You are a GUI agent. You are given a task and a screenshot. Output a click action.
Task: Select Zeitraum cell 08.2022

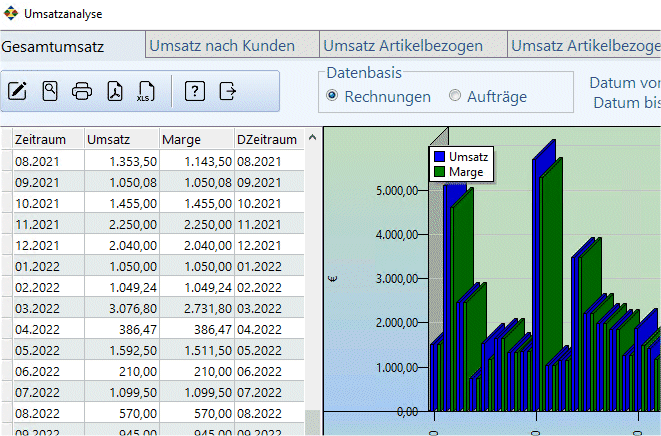click(x=48, y=413)
